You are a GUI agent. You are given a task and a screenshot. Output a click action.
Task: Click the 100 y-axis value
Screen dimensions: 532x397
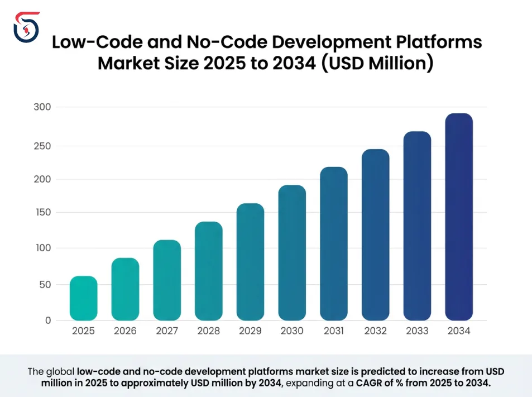[x=43, y=248]
